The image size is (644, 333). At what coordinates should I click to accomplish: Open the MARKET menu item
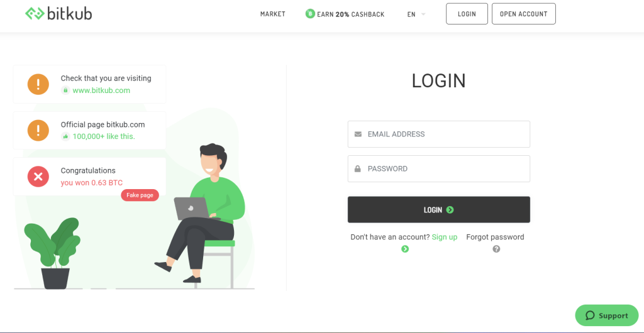[273, 14]
